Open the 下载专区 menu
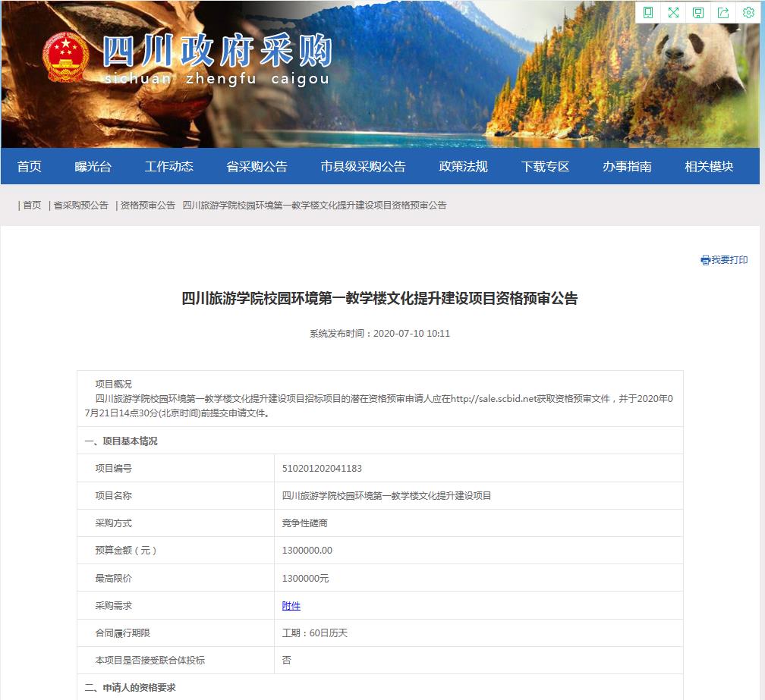 coord(545,167)
